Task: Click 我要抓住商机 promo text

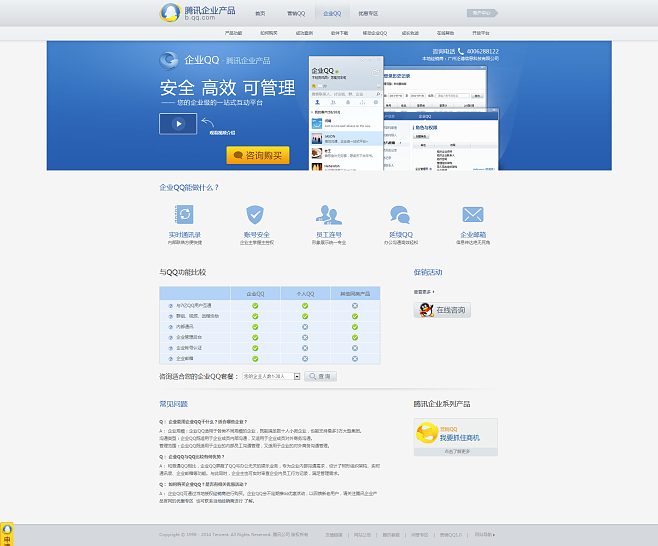Action: point(460,438)
